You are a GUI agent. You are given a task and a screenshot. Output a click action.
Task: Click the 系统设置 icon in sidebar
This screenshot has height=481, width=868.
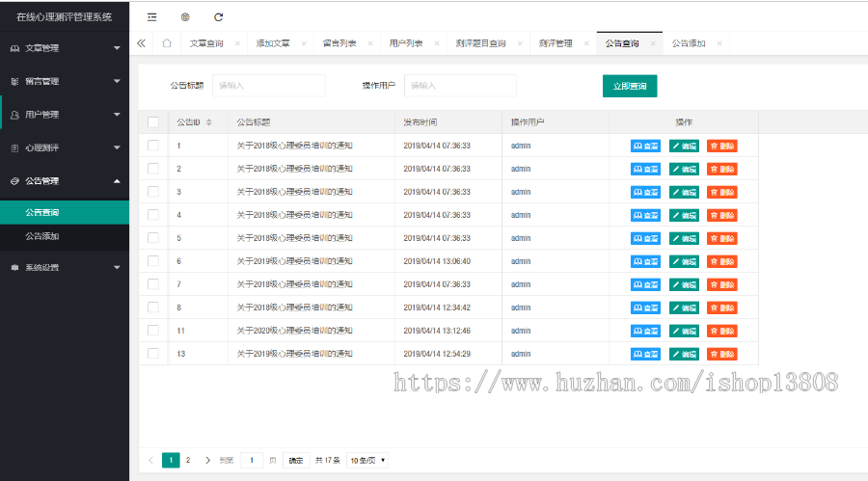point(14,268)
